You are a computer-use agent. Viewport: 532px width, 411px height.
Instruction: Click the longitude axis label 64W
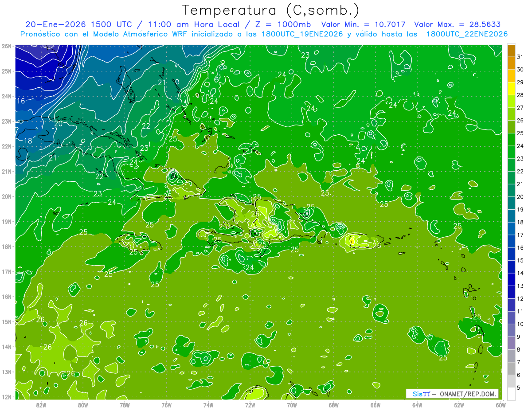(x=417, y=405)
